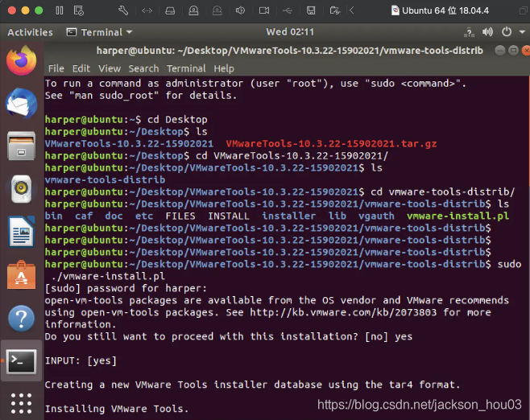530x420 pixels.
Task: Click the Wed 02:11 clock
Action: click(290, 32)
